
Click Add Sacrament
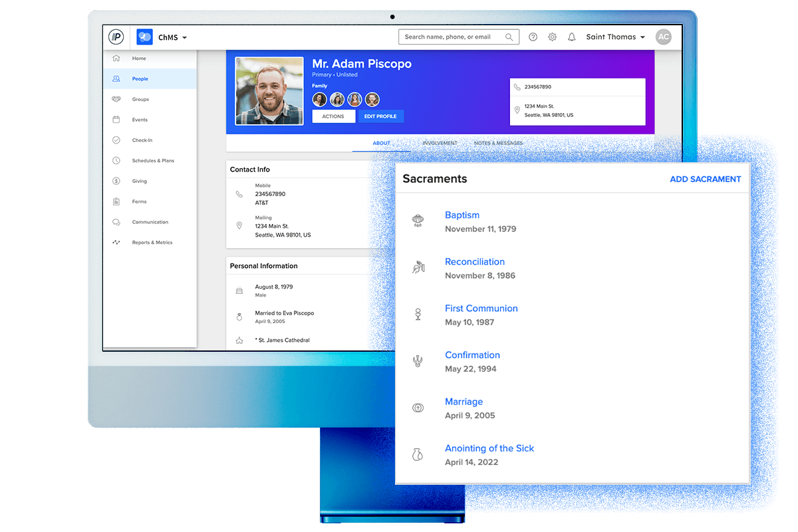coord(705,179)
